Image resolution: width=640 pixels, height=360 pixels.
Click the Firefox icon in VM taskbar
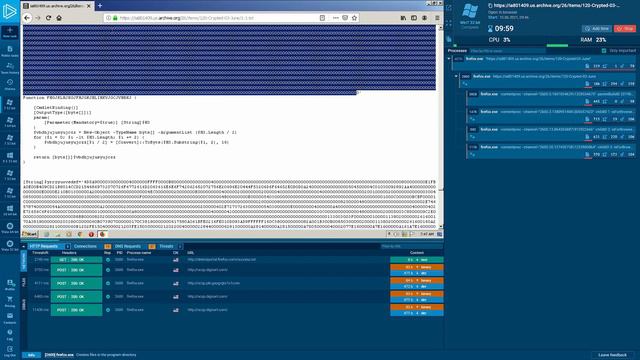pos(102,234)
